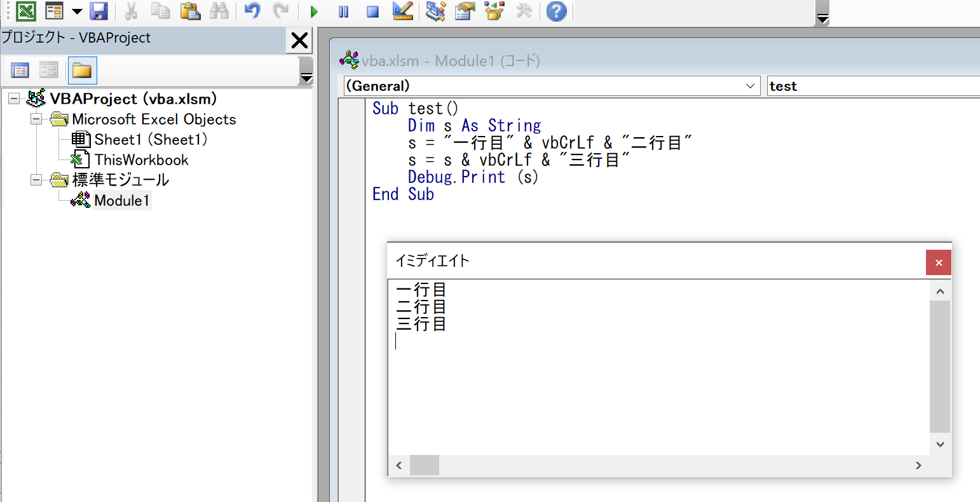Click the Insert UserForm toolbar icon
This screenshot has height=502, width=980.
pyautogui.click(x=55, y=11)
